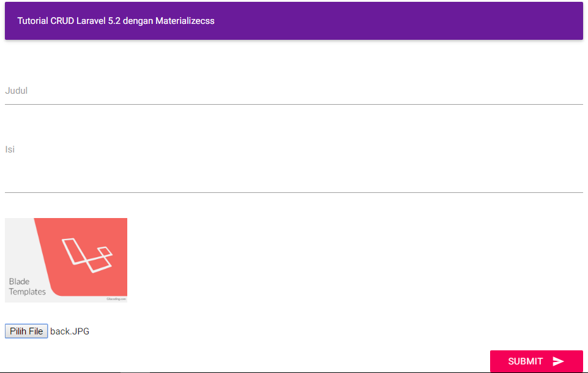Select the Blade Templates image thumbnail
This screenshot has width=588, height=373.
(x=65, y=259)
